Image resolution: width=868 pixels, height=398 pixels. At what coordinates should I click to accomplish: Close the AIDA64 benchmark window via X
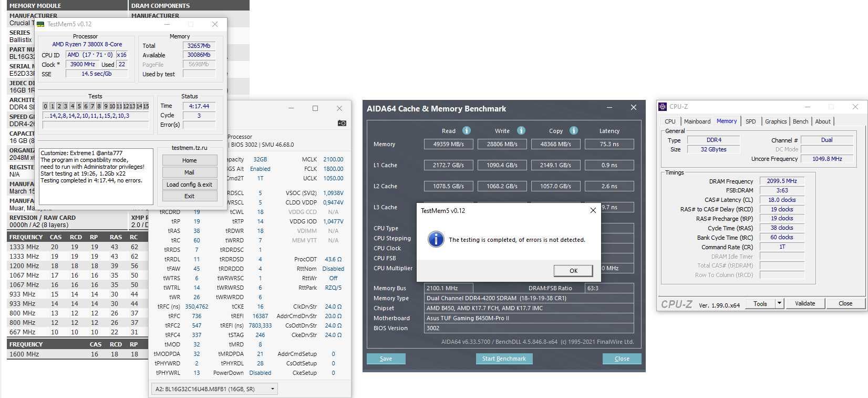pos(634,108)
